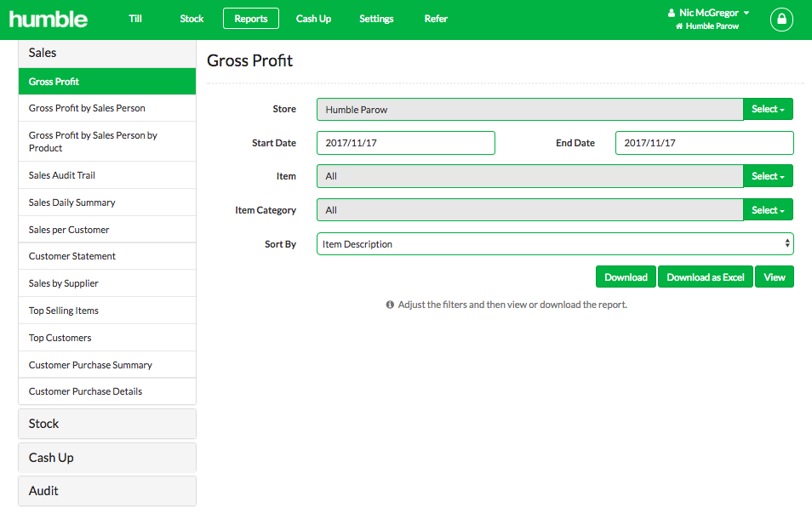The image size is (812, 519).
Task: Open the Sales Audit Trail report
Action: [x=107, y=175]
